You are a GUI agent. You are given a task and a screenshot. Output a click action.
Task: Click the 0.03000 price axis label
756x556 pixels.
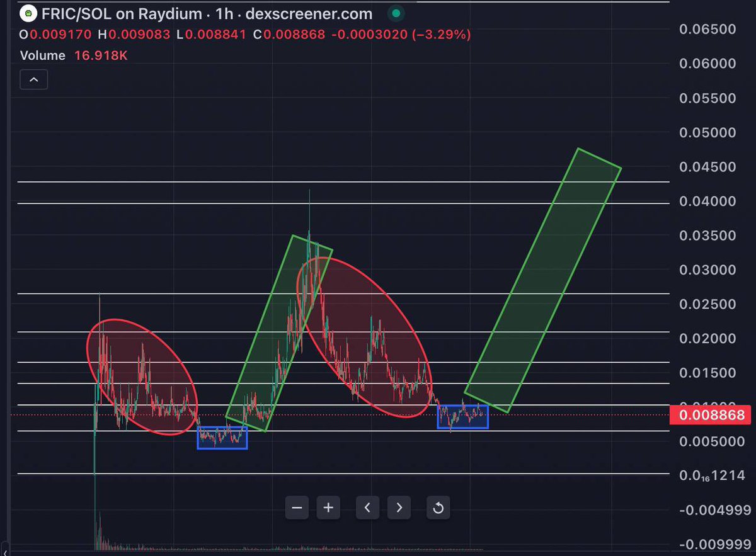pos(708,269)
